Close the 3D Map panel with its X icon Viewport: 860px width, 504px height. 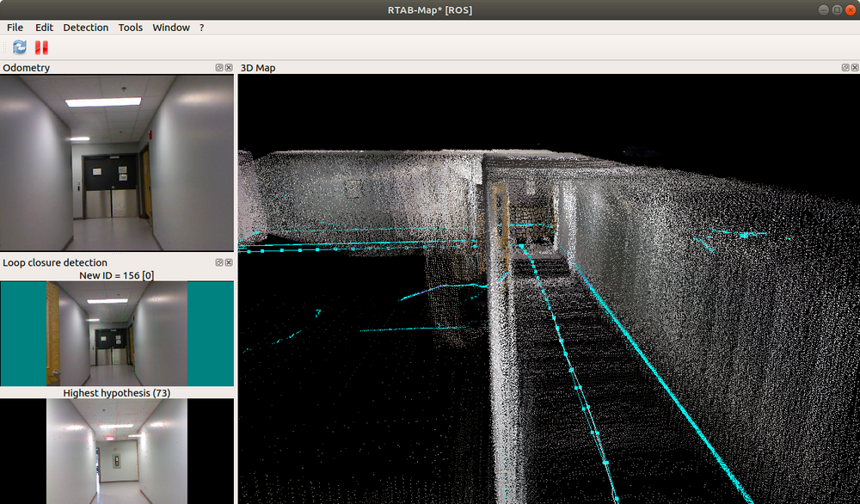pos(853,67)
